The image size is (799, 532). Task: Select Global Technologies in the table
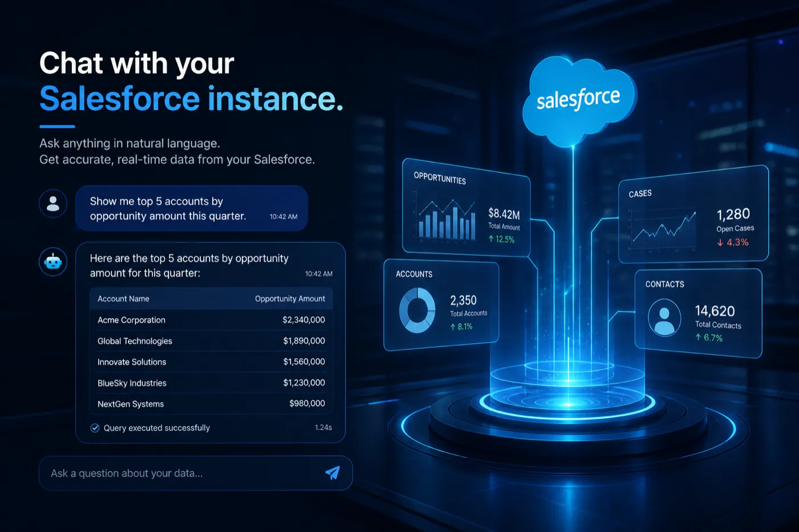coord(135,341)
